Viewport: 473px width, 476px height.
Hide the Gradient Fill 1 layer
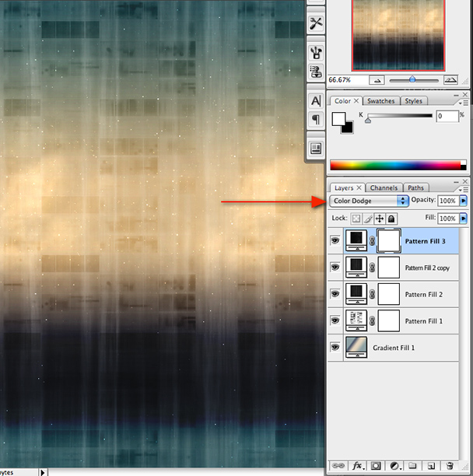(335, 348)
